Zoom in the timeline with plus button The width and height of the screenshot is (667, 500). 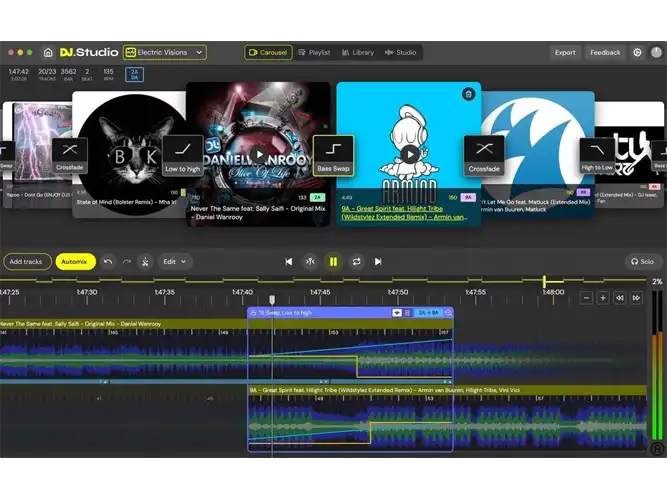point(603,298)
